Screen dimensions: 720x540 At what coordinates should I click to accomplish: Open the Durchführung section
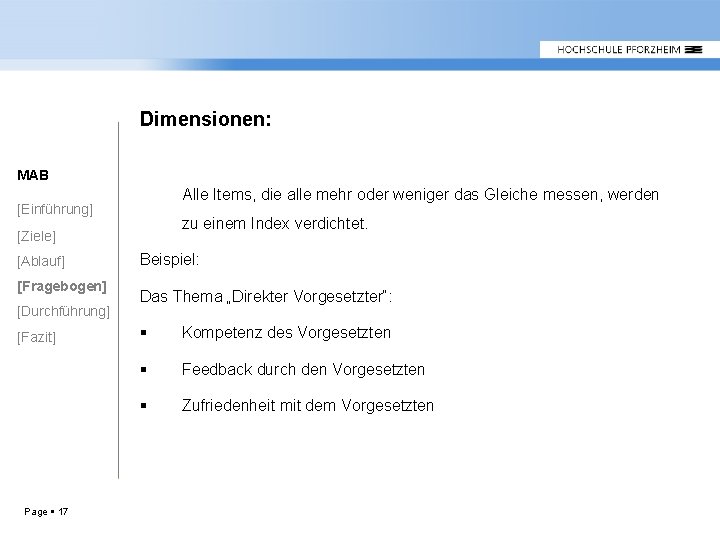tap(63, 311)
